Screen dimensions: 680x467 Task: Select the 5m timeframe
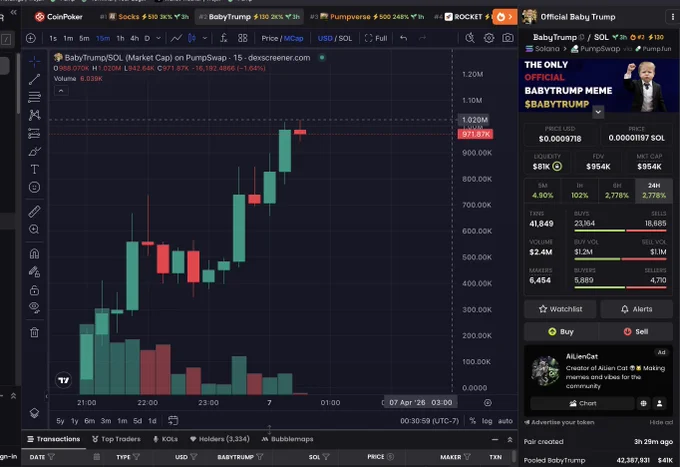[84, 38]
